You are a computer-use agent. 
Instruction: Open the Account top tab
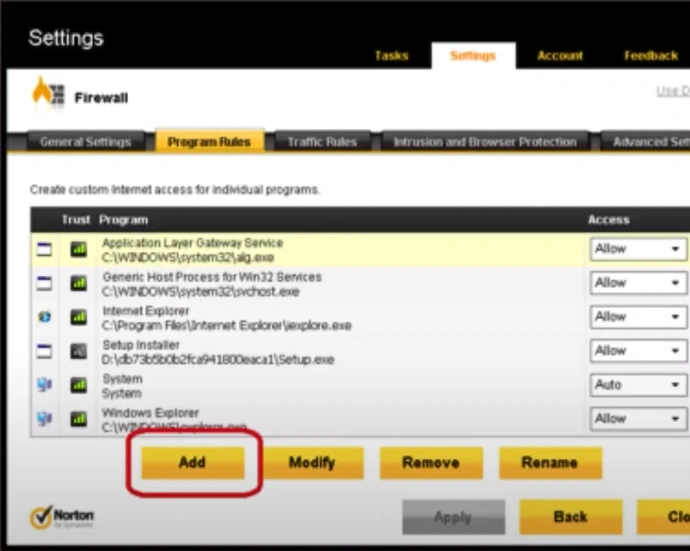(x=560, y=56)
